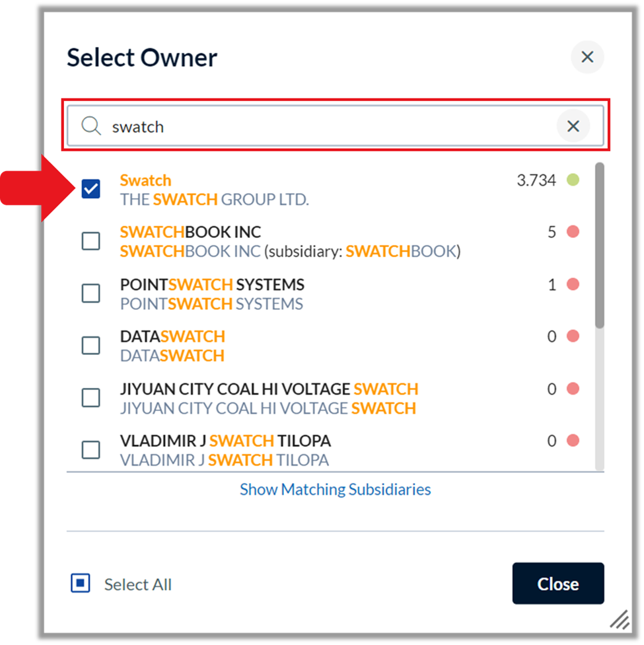Click the red status dot for DATASWATCH
The image size is (644, 645).
(x=573, y=336)
